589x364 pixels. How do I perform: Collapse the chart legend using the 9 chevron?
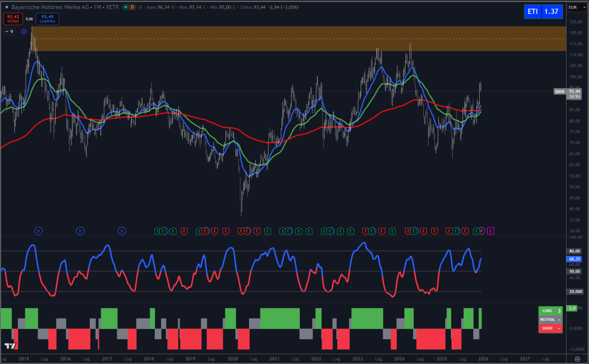tap(9, 31)
